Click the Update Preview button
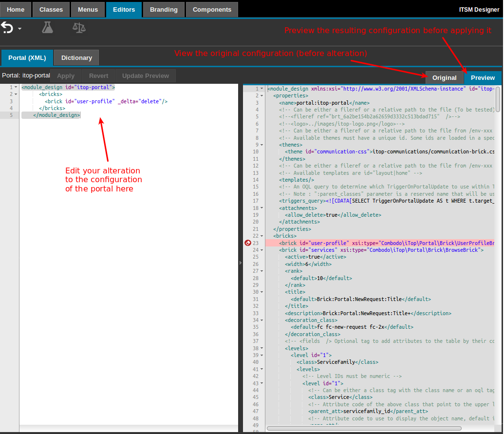Screen dimensions: 504x434 145,75
